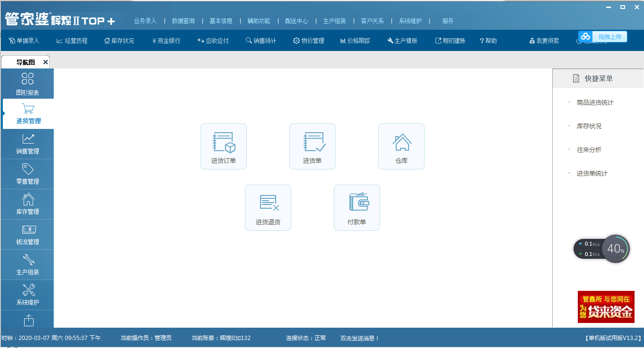Viewport: 644px width, 348px height.
Task: Open 零售管理 tag icon in sidebar
Action: point(27,174)
